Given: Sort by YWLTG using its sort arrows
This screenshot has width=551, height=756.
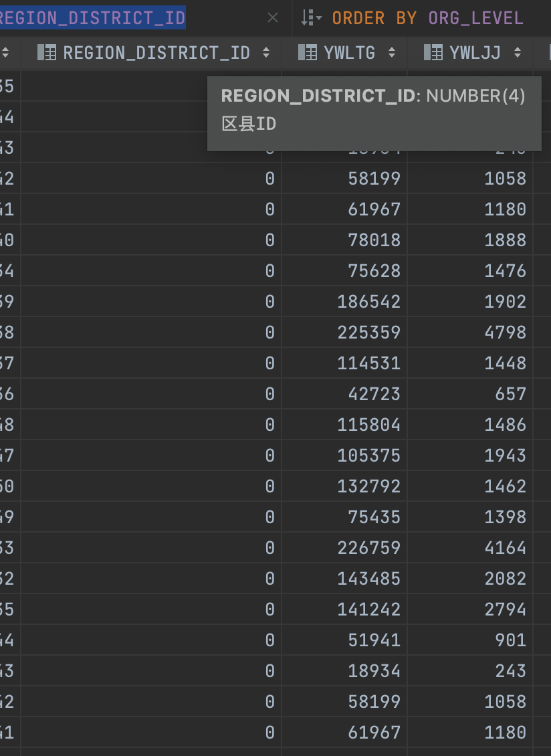Looking at the screenshot, I should [x=392, y=52].
